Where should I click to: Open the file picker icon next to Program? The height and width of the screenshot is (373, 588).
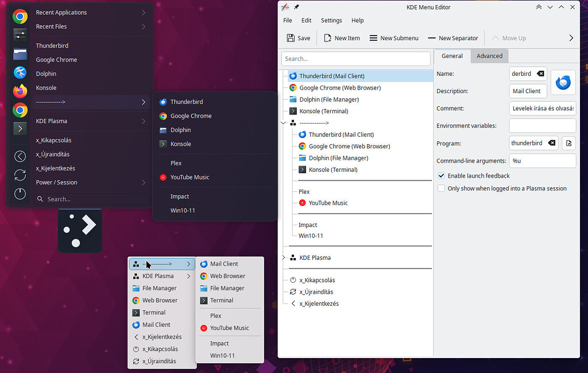click(x=568, y=143)
